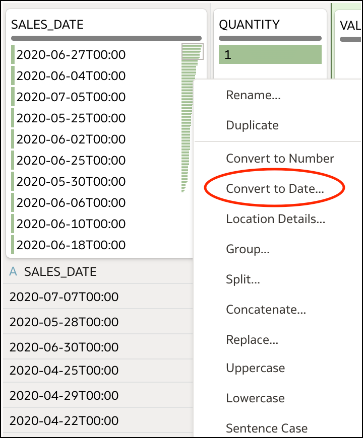
Task: Click SALES_DATE quality bar under title
Action: (106, 38)
